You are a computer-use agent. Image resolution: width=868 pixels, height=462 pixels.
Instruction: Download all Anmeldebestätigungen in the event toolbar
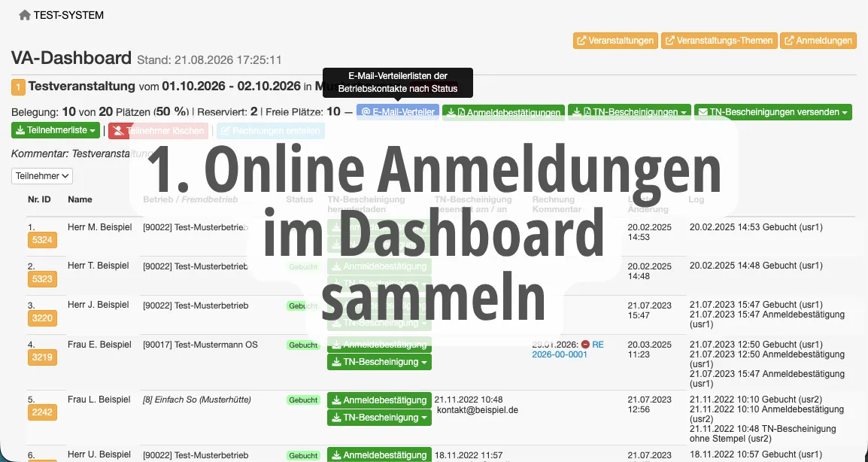[503, 112]
